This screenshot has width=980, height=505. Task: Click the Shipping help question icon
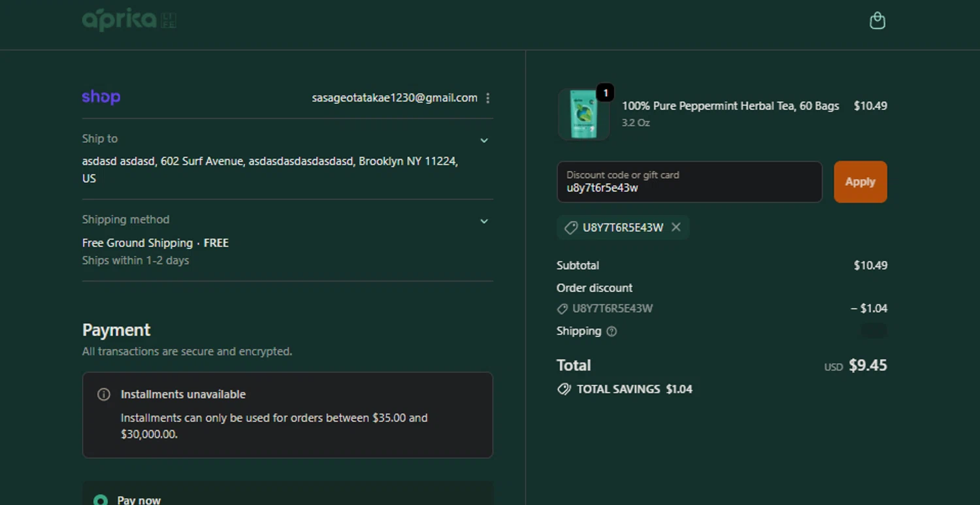tap(612, 331)
